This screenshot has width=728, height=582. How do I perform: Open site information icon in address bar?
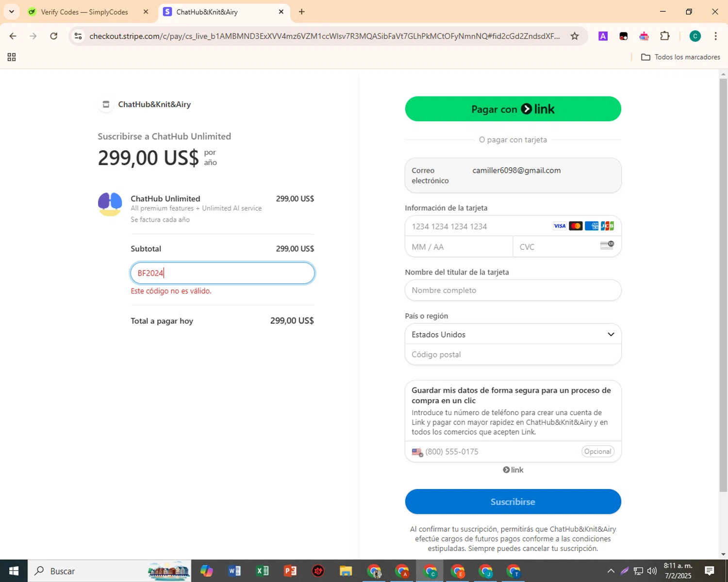pyautogui.click(x=78, y=36)
